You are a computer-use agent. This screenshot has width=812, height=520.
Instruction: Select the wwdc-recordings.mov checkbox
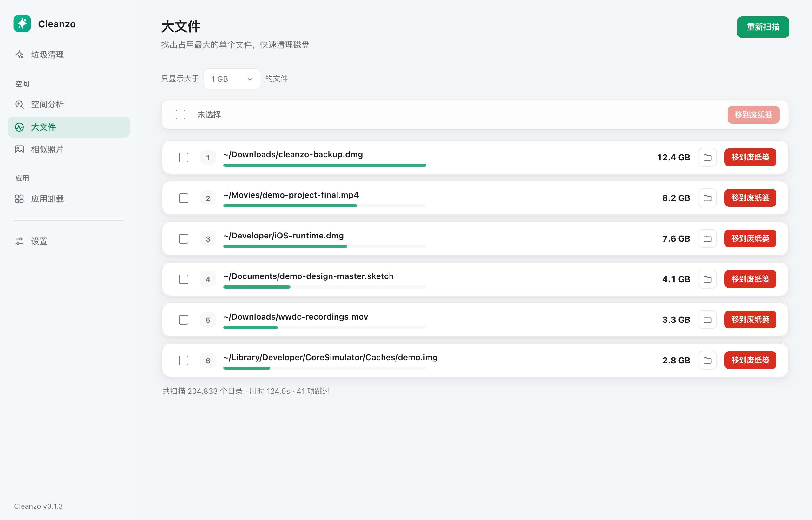click(x=184, y=320)
